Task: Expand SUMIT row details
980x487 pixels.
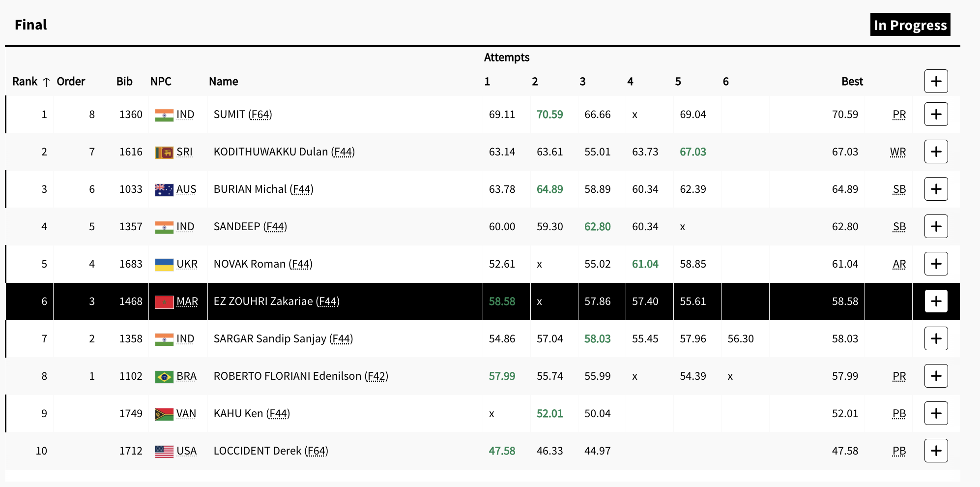Action: (936, 114)
